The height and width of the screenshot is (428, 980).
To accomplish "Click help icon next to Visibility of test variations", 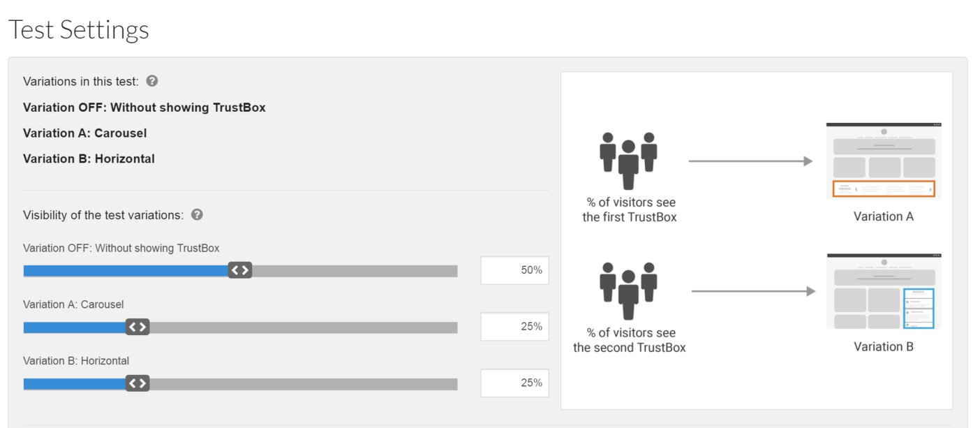I will coord(197,214).
